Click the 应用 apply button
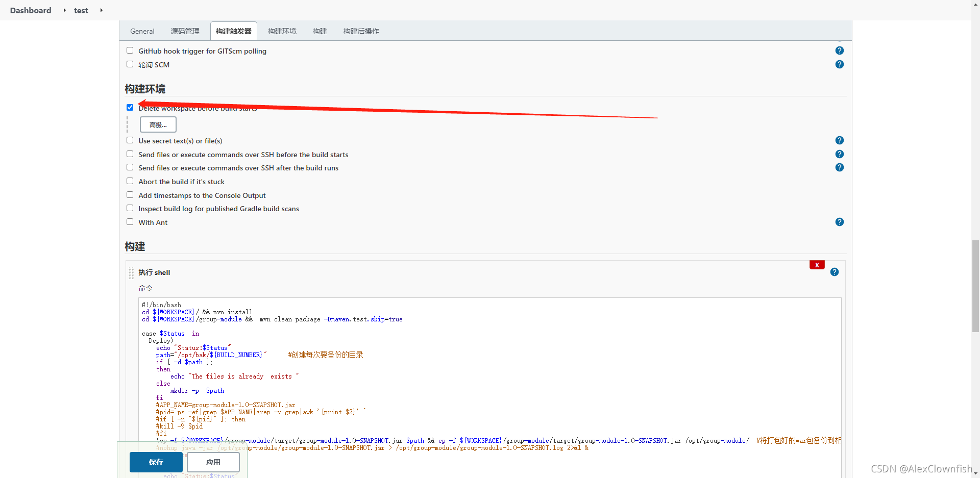Screen dimensions: 980x478 click(x=213, y=462)
